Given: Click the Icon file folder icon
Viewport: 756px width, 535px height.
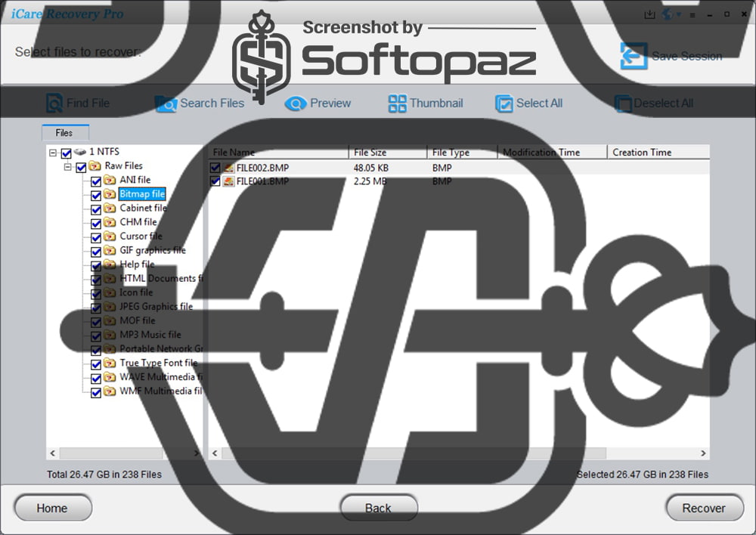Looking at the screenshot, I should pyautogui.click(x=110, y=292).
